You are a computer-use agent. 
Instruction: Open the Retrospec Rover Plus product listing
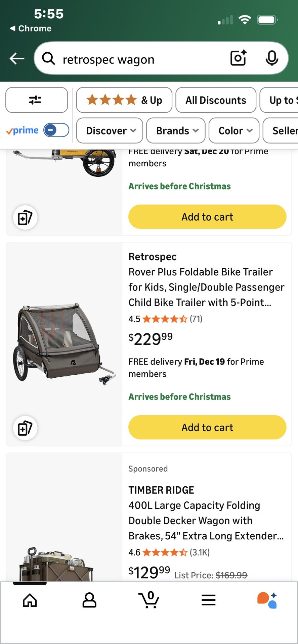(206, 287)
